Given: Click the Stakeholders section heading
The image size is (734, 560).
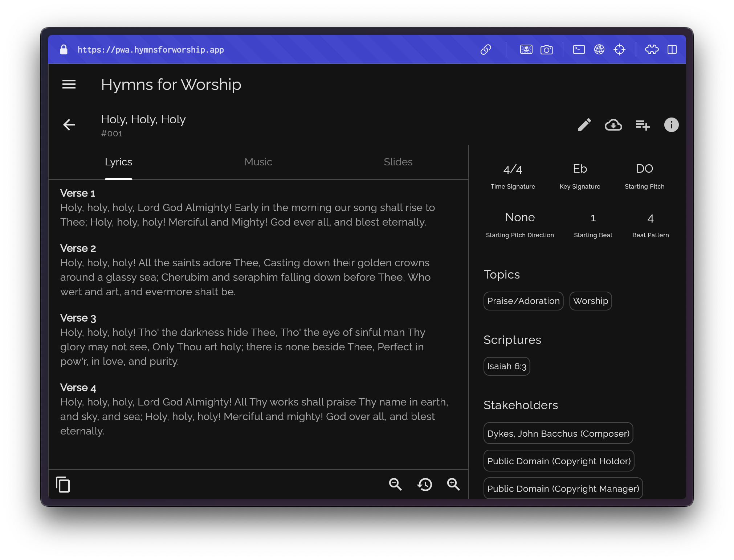Looking at the screenshot, I should [521, 405].
